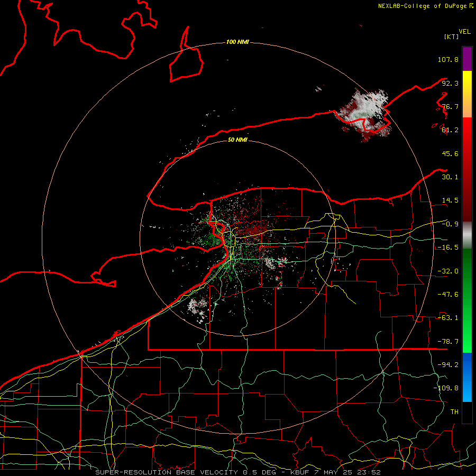Select the 107.8 legend value
This screenshot has height=476, width=476.
point(448,59)
